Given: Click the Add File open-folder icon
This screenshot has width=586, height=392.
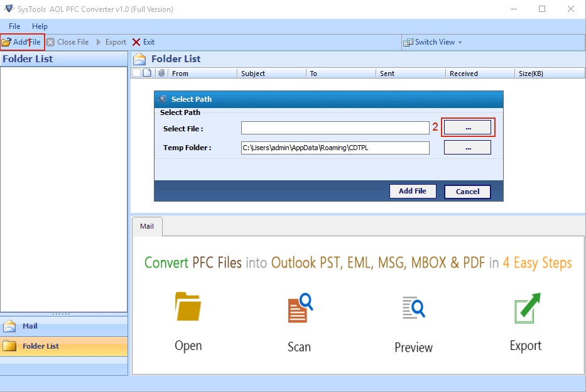Looking at the screenshot, I should coord(6,42).
